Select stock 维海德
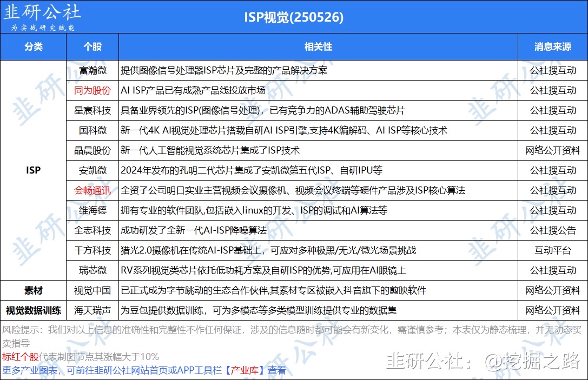Image resolution: width=588 pixels, height=380 pixels. (x=93, y=210)
